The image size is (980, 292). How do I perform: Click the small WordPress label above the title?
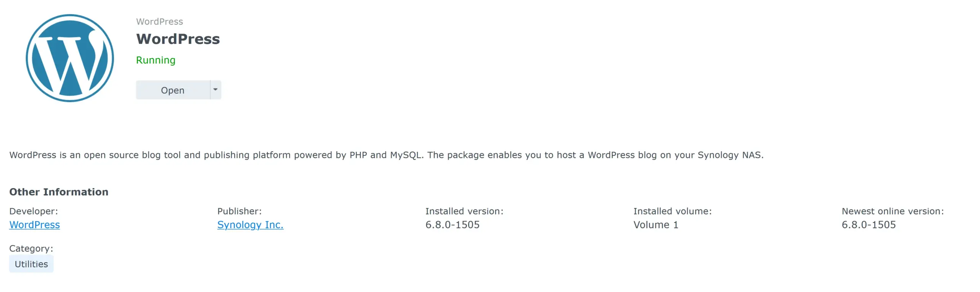point(160,21)
